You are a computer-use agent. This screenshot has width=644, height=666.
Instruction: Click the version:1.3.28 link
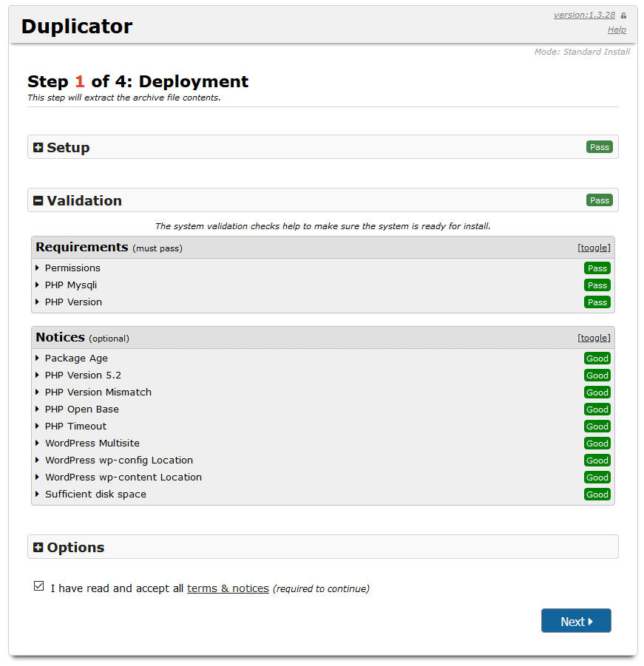[x=584, y=15]
